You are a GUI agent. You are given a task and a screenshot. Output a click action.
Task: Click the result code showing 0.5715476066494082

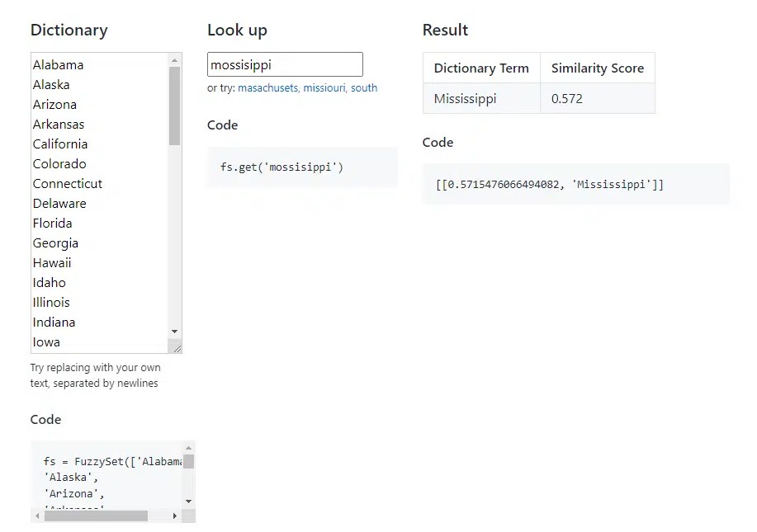tap(576, 184)
